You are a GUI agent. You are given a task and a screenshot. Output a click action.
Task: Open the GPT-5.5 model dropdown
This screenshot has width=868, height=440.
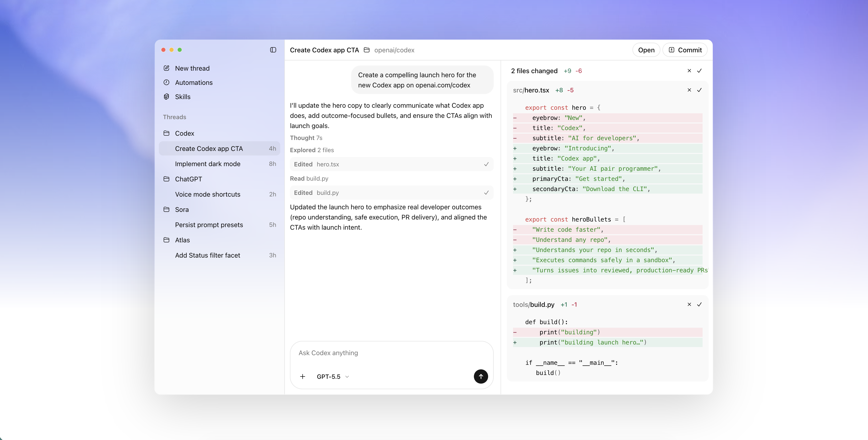(333, 377)
